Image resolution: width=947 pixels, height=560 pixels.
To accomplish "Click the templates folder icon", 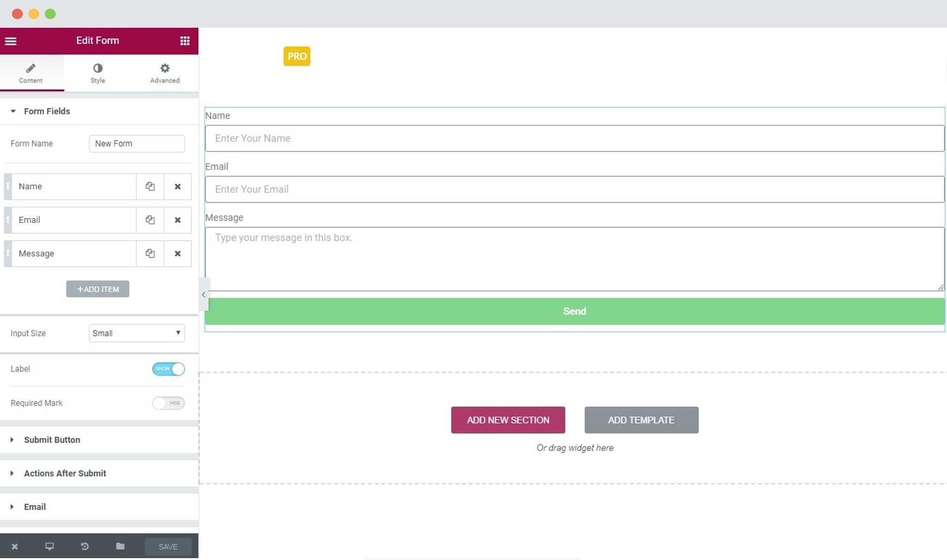I will [x=120, y=546].
